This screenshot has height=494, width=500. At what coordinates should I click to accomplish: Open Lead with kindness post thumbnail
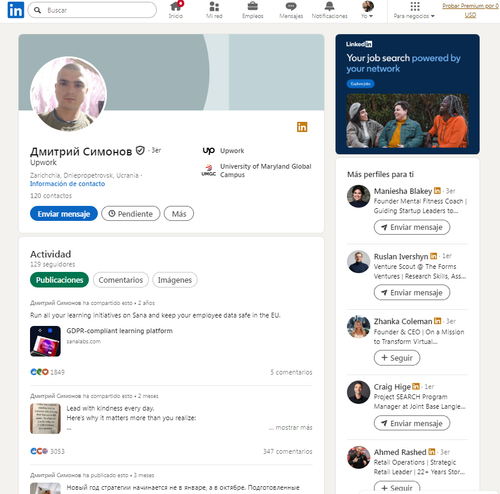tap(45, 418)
